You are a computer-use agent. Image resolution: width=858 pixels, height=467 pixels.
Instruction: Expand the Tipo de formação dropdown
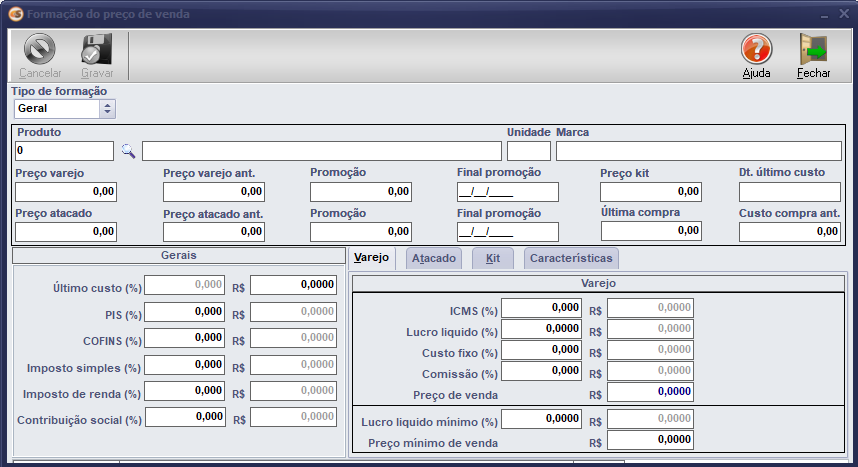(x=108, y=108)
